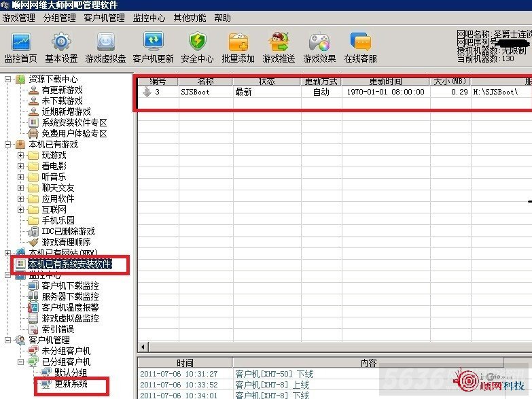Click the icon beside 系统安装软件专区
The width and height of the screenshot is (532, 399).
click(33, 122)
